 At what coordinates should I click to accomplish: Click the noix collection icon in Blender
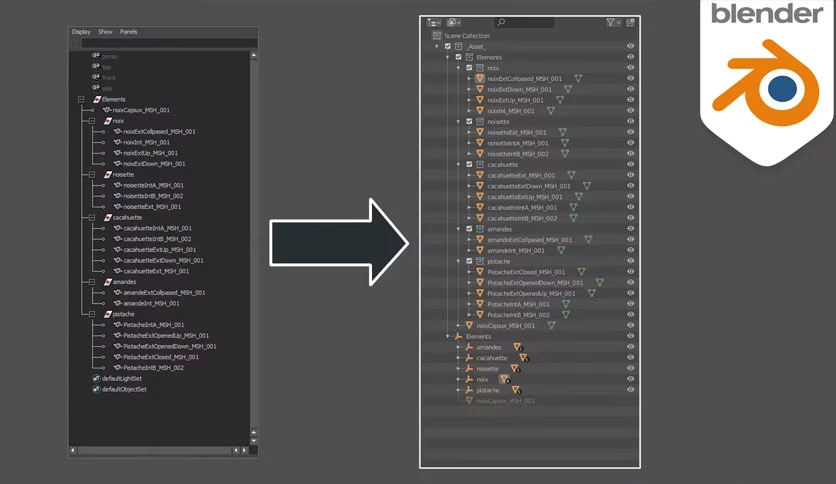pos(480,68)
